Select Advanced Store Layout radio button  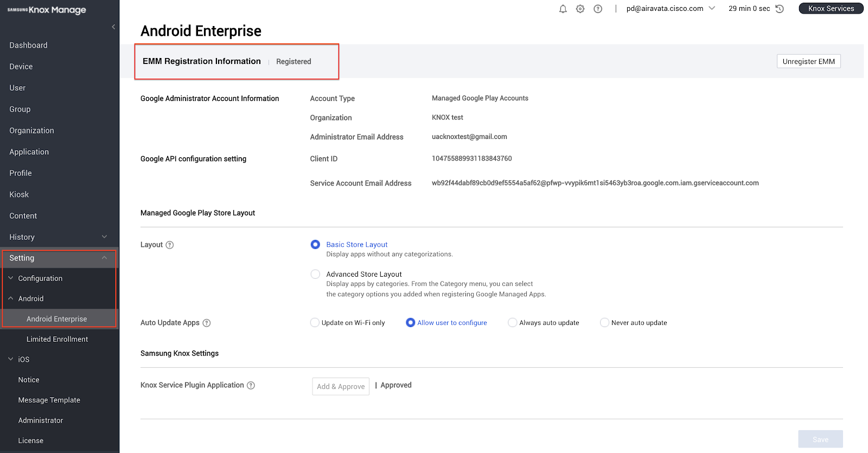315,274
